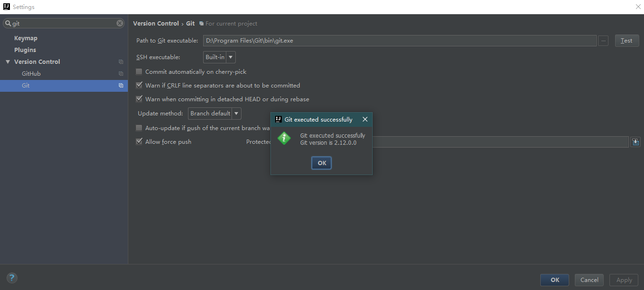644x290 pixels.
Task: Click the expand icon for protected branches field
Action: (x=635, y=142)
